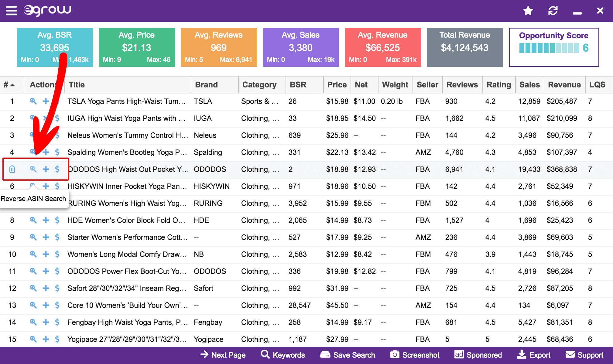Click plus icon on HISKYWIN Inner Pocket row
This screenshot has width=613, height=364.
(x=46, y=186)
